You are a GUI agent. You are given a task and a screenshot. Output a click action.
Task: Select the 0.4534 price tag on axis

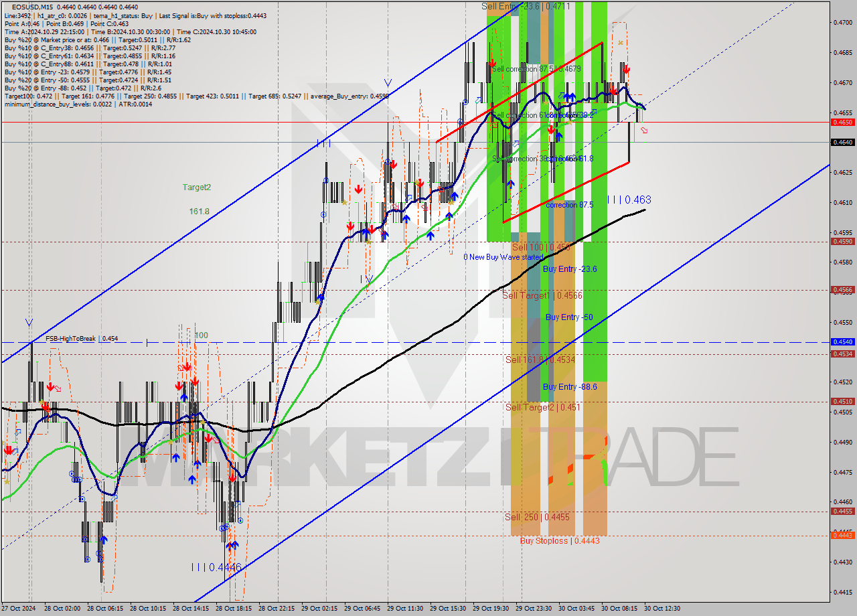(x=842, y=354)
